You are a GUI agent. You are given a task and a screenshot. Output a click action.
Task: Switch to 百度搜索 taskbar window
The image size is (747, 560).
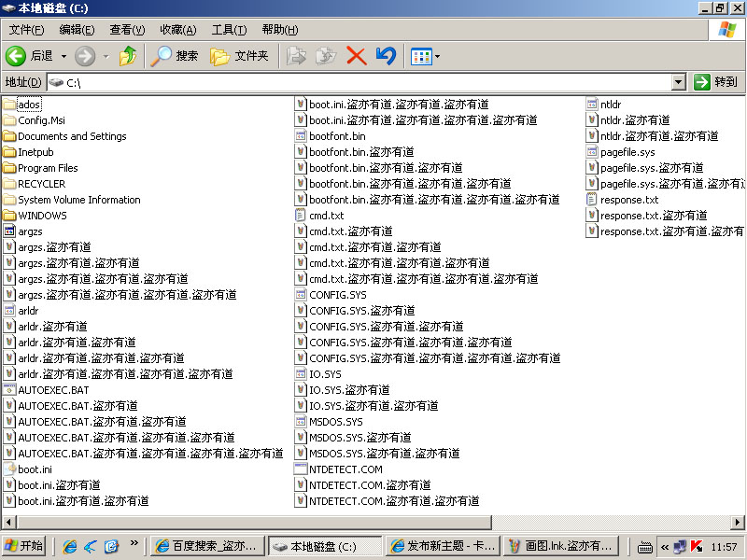(x=207, y=546)
